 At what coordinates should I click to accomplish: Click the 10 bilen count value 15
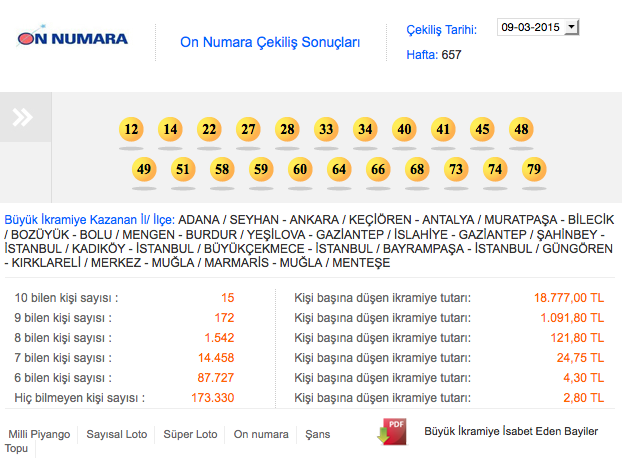pyautogui.click(x=228, y=298)
